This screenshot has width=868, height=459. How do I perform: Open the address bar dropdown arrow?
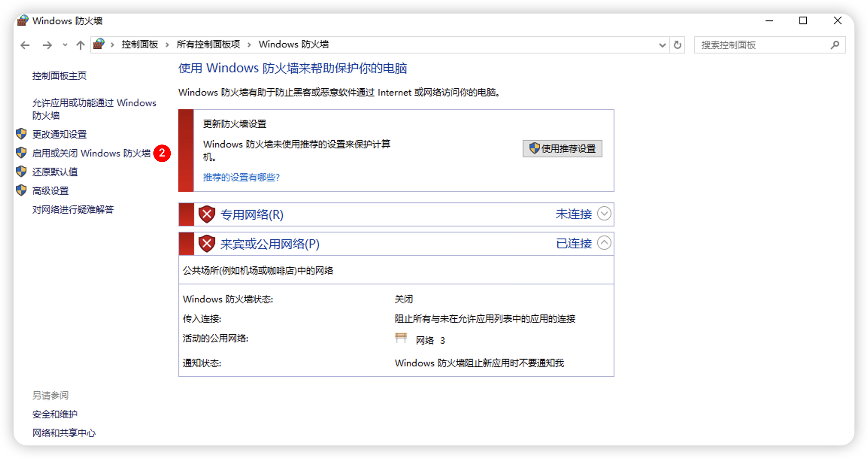click(x=662, y=45)
